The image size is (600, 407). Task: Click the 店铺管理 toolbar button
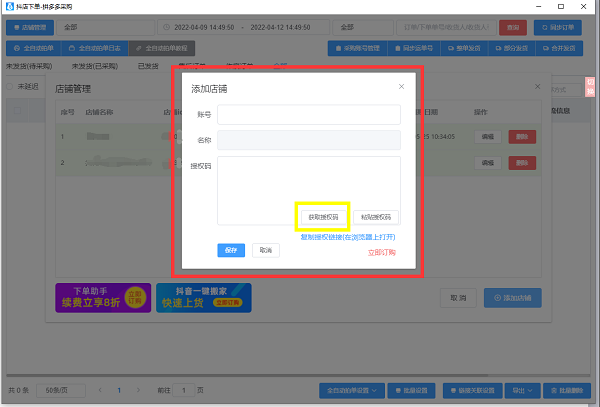tap(30, 28)
